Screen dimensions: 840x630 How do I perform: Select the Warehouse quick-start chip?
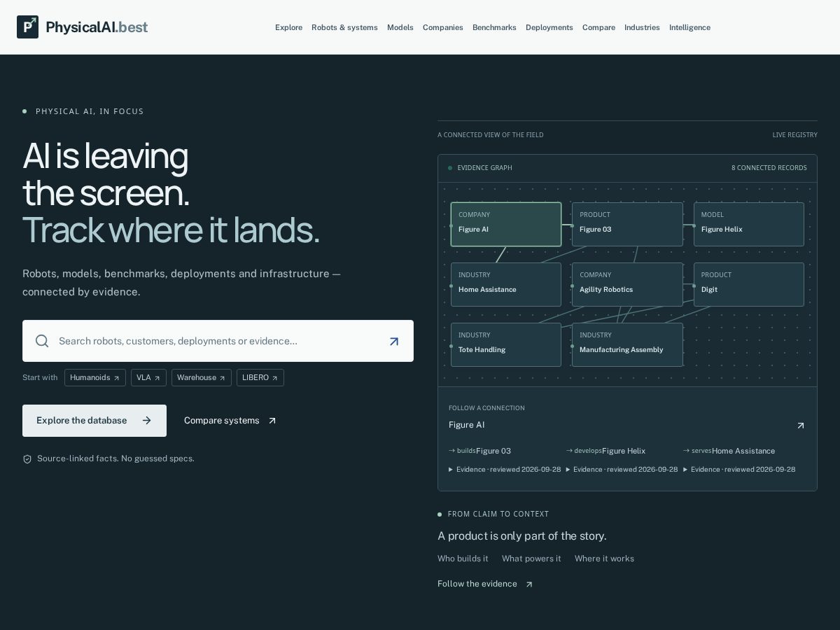[x=202, y=378]
